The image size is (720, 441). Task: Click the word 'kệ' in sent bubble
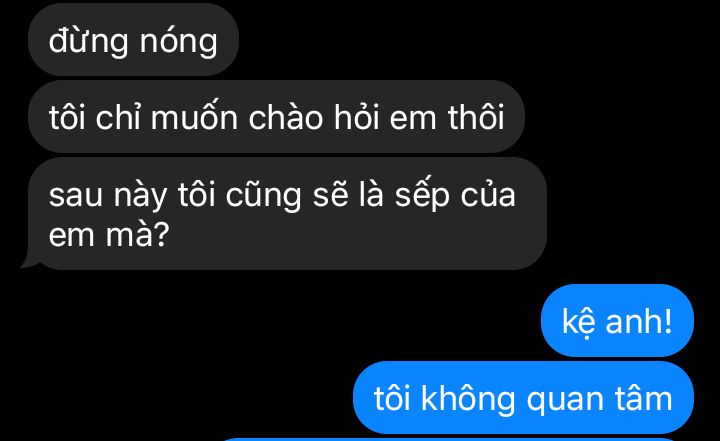[x=579, y=322]
